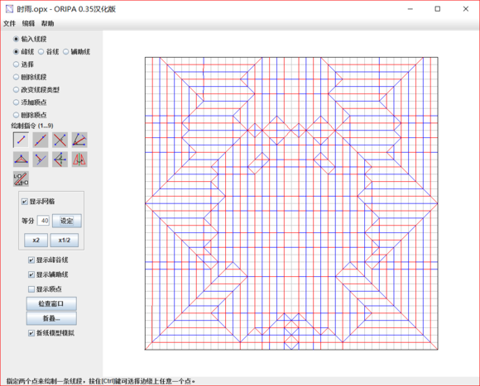Click the 检查窗口 check window button
Viewport: 480px width, 386px height.
coord(51,304)
